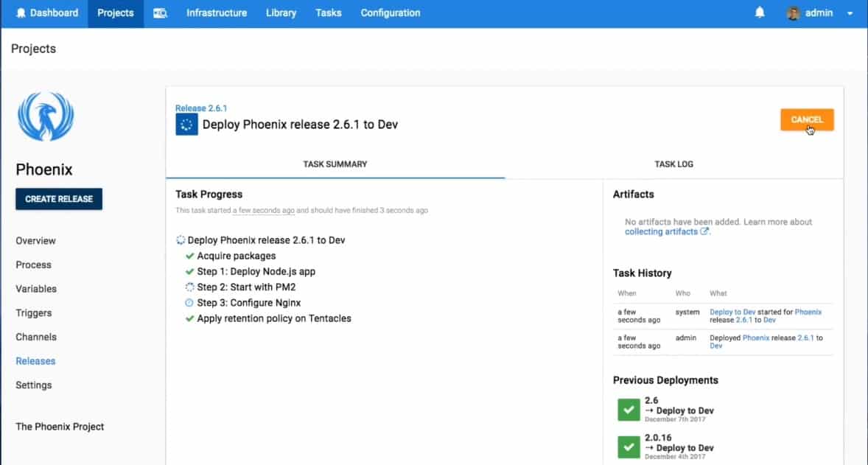This screenshot has width=868, height=465.
Task: Open the project Settings section
Action: pyautogui.click(x=33, y=385)
